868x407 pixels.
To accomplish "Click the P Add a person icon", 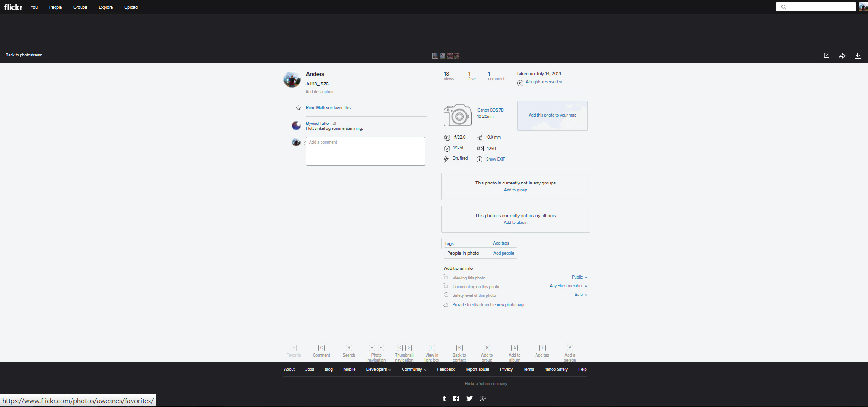I will [x=570, y=348].
